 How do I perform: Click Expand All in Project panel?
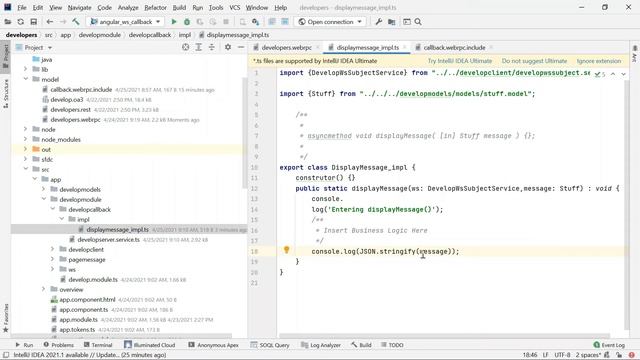pyautogui.click(x=199, y=47)
